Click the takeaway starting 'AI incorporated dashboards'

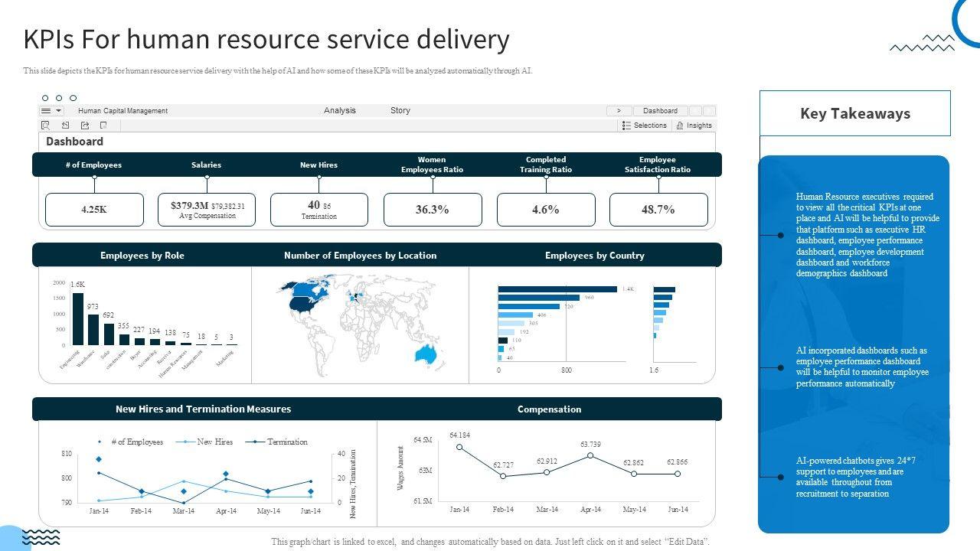coord(862,367)
